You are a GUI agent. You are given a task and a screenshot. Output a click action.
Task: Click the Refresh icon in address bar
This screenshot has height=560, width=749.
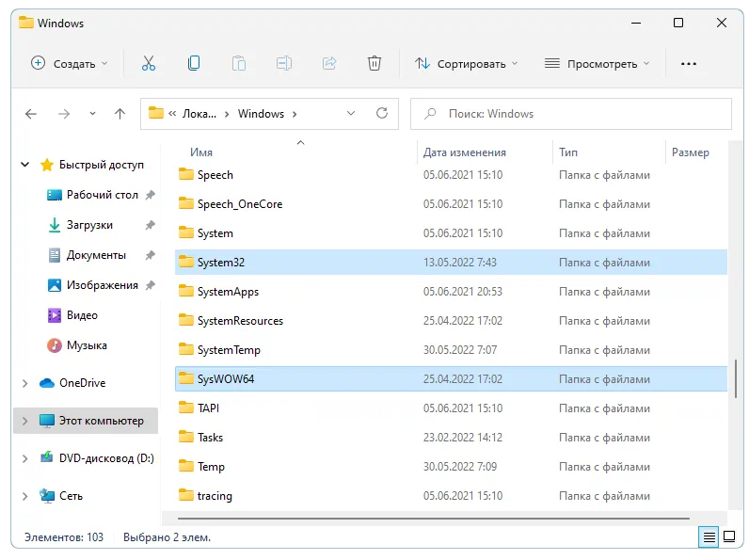tap(382, 114)
